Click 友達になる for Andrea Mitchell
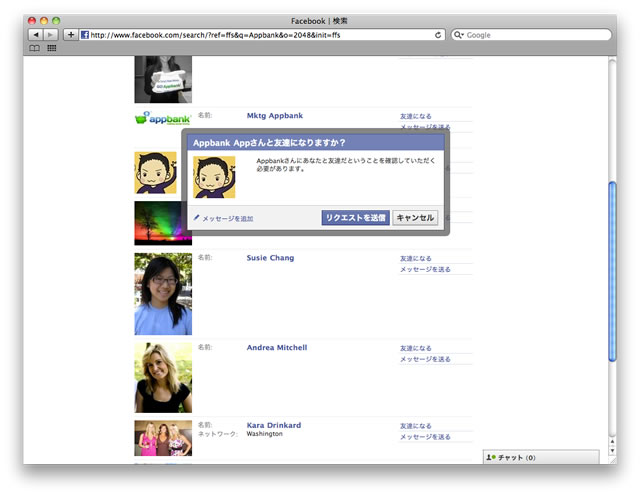 416,348
